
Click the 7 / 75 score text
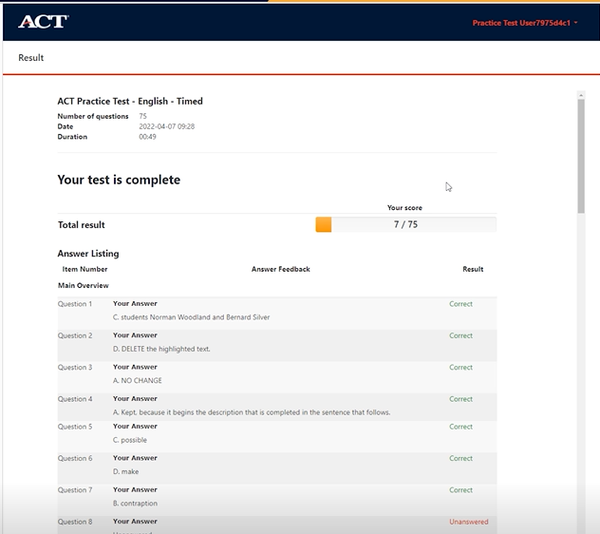pos(406,225)
